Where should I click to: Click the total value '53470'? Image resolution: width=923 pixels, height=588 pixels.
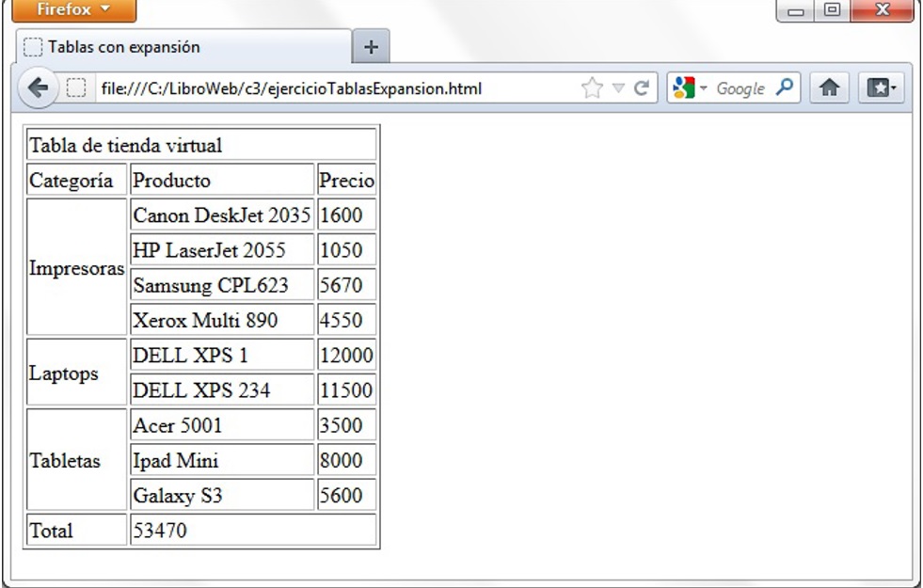pos(253,530)
